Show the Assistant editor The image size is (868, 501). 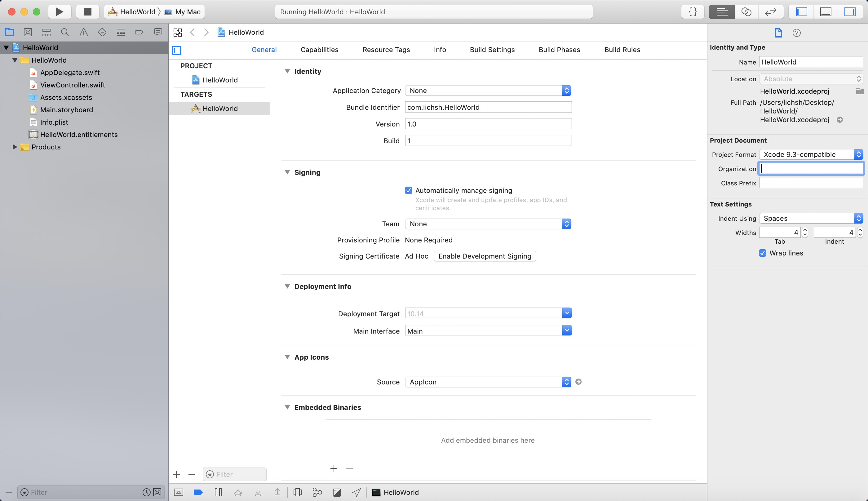pos(746,12)
